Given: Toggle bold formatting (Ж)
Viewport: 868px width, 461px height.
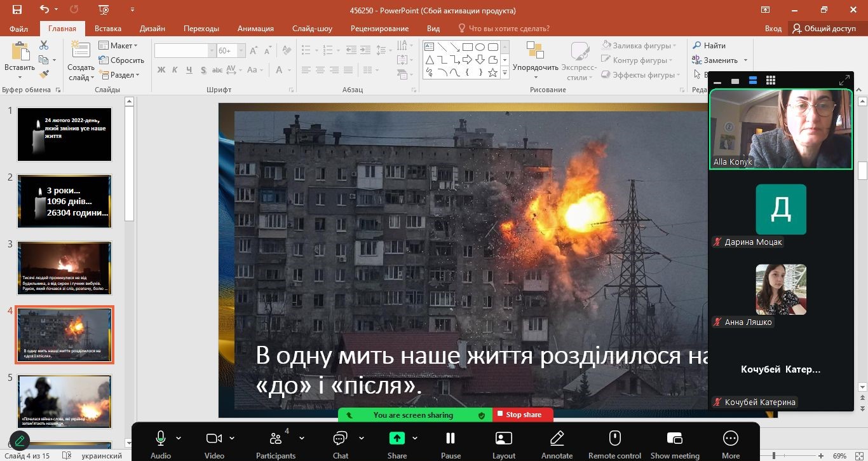Looking at the screenshot, I should coord(161,70).
